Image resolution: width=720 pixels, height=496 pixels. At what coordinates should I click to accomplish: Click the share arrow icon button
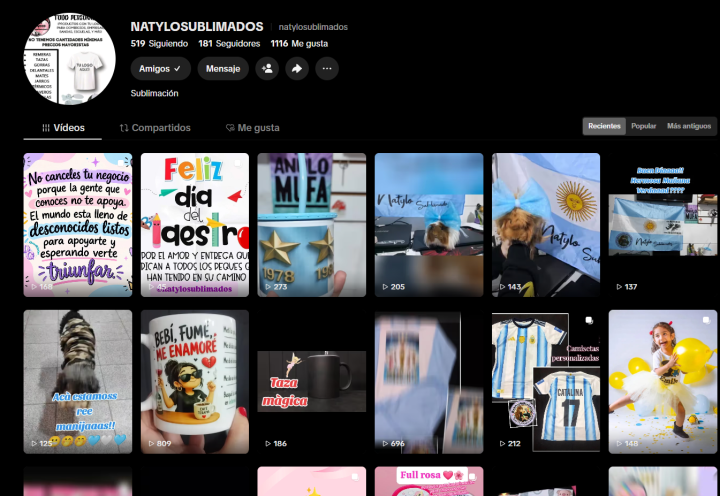pos(297,68)
